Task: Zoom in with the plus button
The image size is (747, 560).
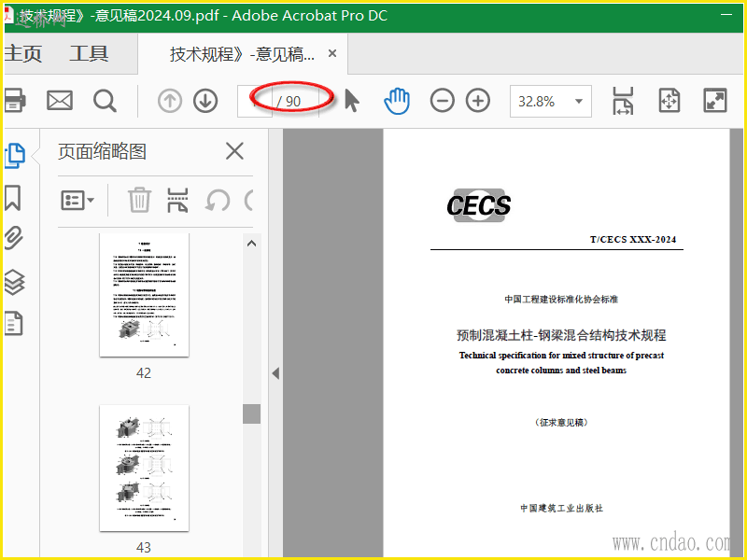Action: pos(478,101)
